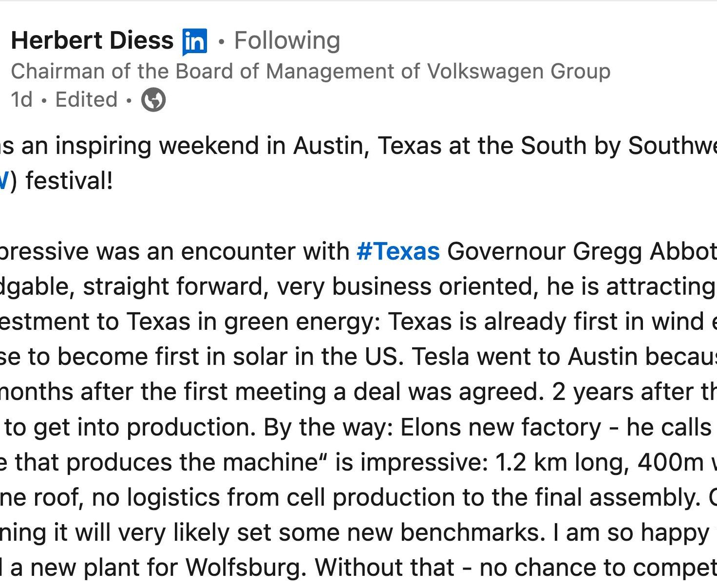Click the LinkedIn badge icon beside the name
717x588 pixels.
(x=195, y=41)
